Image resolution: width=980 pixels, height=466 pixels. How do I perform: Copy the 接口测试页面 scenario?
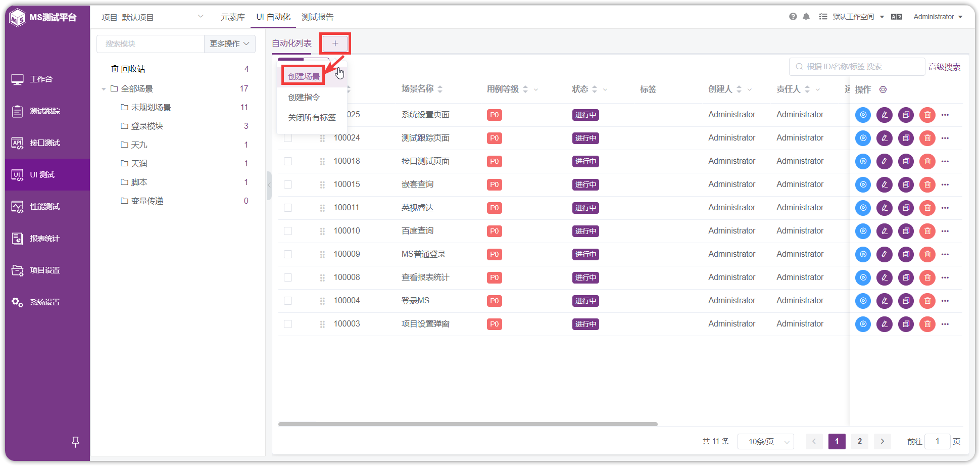[906, 161]
